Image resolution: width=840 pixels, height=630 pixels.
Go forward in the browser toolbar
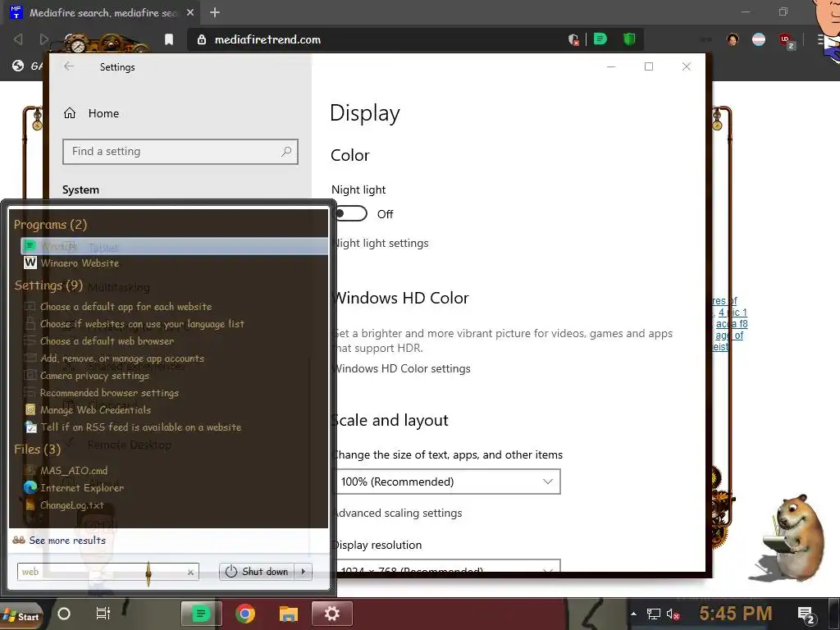pyautogui.click(x=44, y=39)
